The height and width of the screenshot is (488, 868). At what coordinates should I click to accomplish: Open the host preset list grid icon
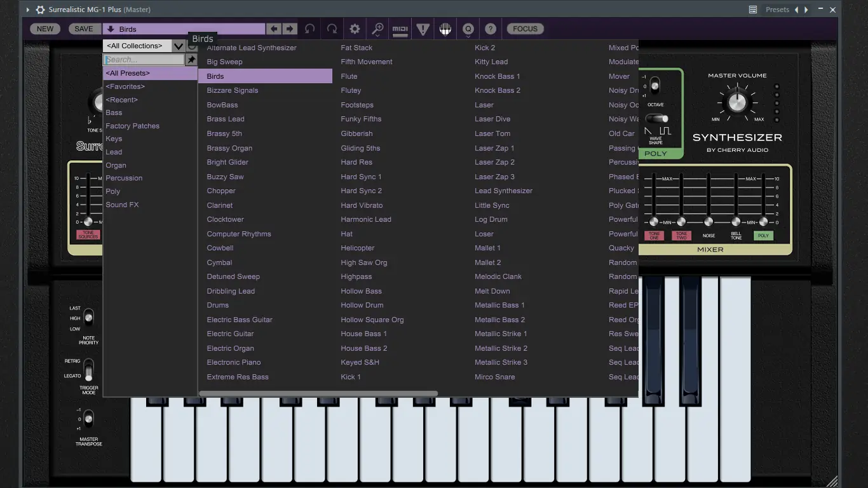click(x=753, y=10)
